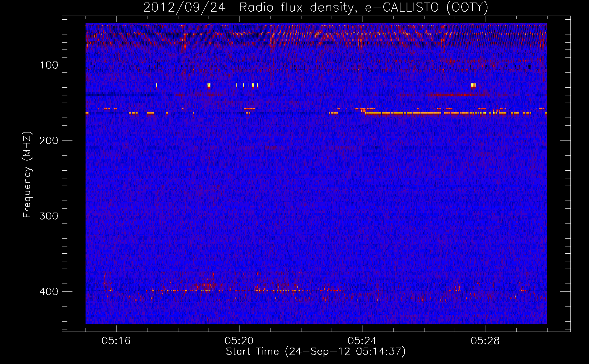Click the '200' frequency tick label

pyautogui.click(x=49, y=141)
